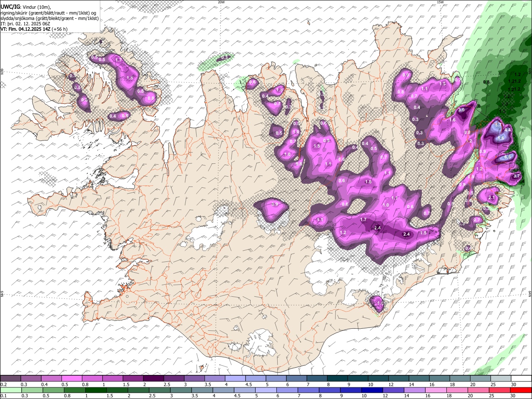The height and width of the screenshot is (399, 532).
Task: Click the '3.7' snowfall value on the map
Action: click(517, 176)
